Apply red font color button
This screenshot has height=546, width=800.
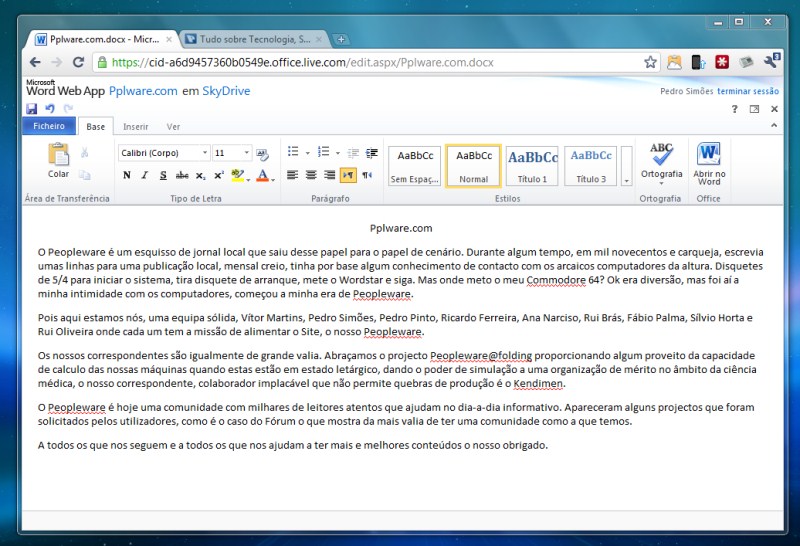coord(263,176)
